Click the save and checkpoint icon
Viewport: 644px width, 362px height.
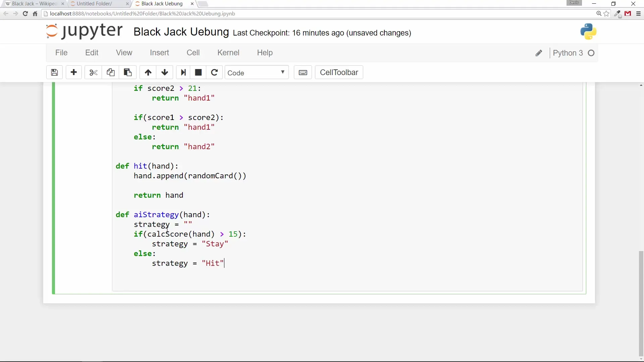(54, 72)
